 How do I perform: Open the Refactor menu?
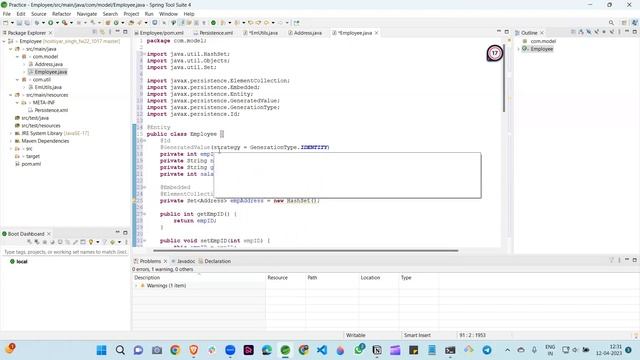pyautogui.click(x=62, y=14)
